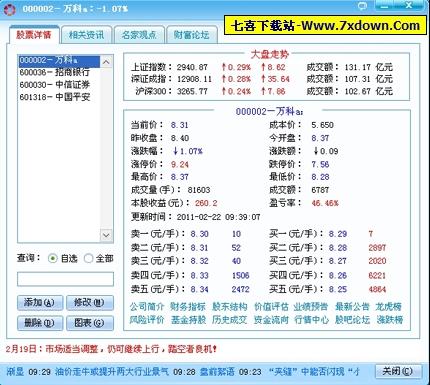Image resolution: width=430 pixels, height=385 pixels.
Task: Switch to the 相关资讯 tab
Action: [x=86, y=35]
